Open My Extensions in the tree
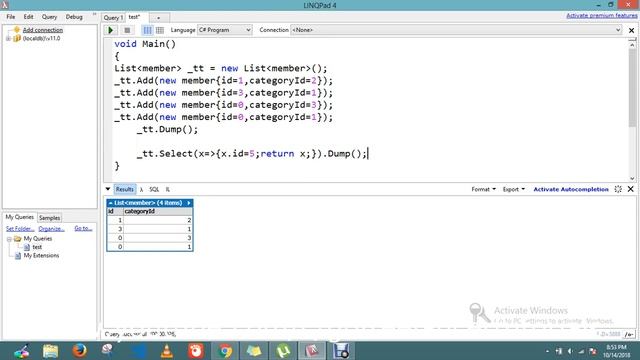This screenshot has height=360, width=640. (x=41, y=256)
